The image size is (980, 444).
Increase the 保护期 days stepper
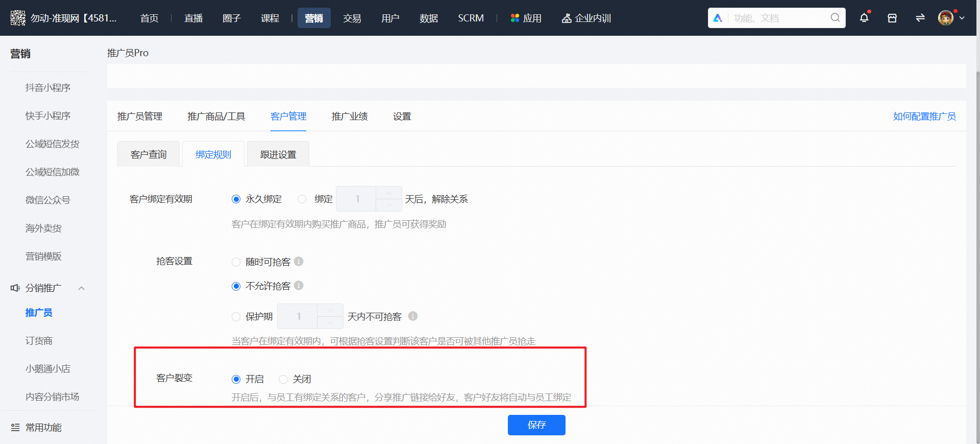pyautogui.click(x=330, y=311)
